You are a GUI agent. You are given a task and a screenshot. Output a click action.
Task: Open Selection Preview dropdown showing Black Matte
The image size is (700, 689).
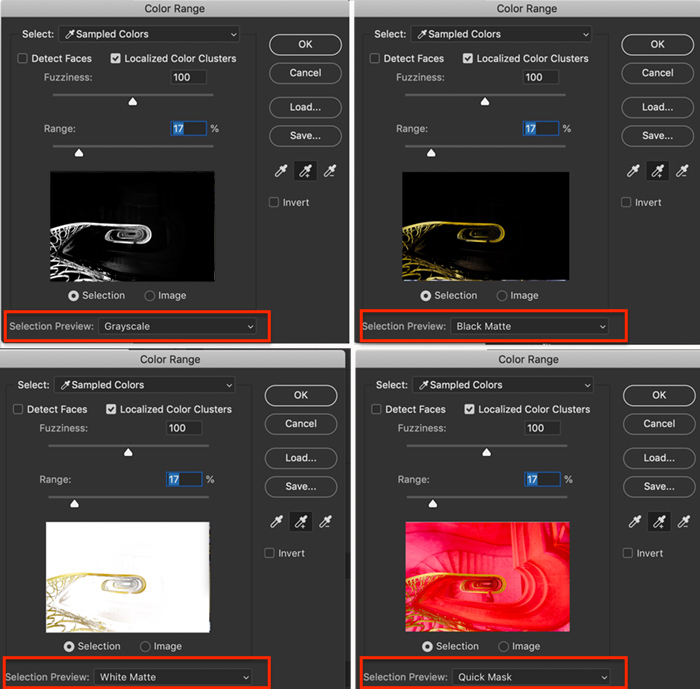[529, 326]
